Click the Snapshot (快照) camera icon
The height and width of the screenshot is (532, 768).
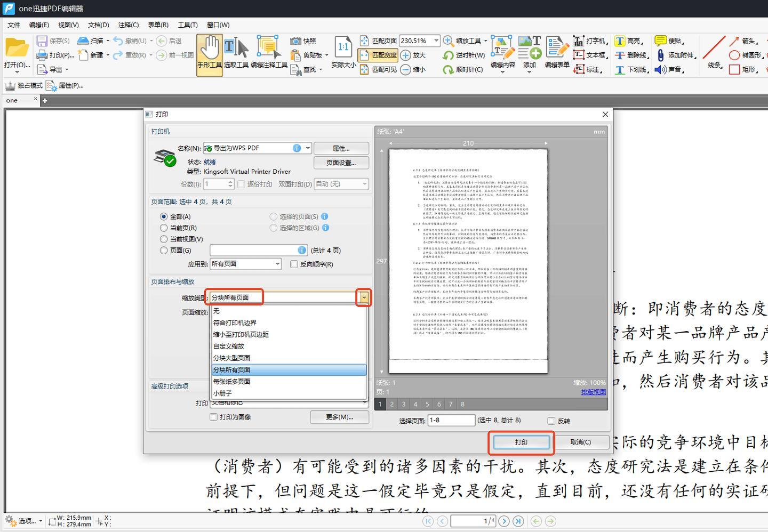295,41
